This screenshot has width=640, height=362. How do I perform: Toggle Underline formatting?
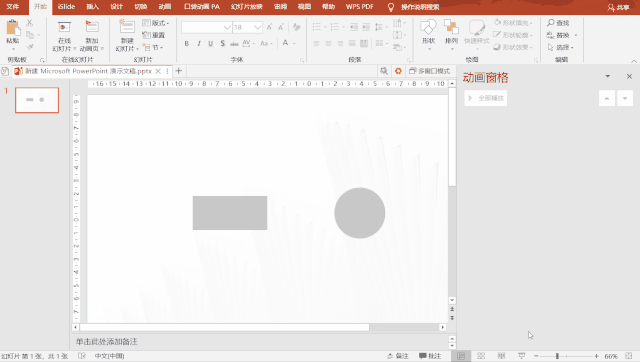click(x=211, y=43)
